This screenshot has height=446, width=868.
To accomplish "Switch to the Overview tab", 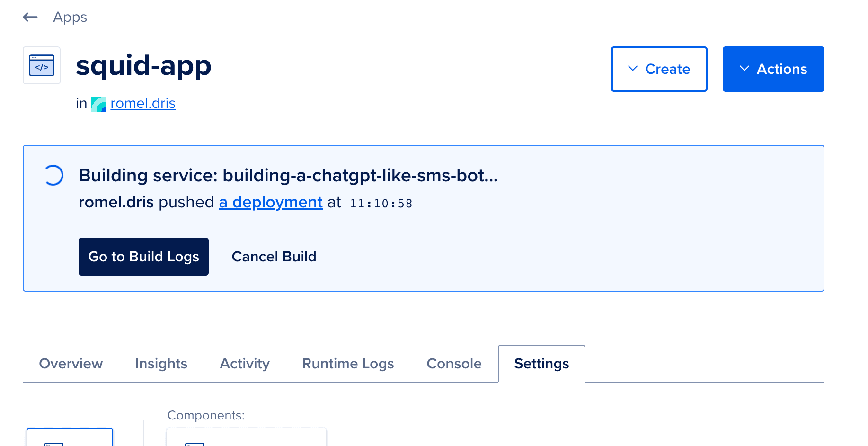I will click(x=71, y=364).
